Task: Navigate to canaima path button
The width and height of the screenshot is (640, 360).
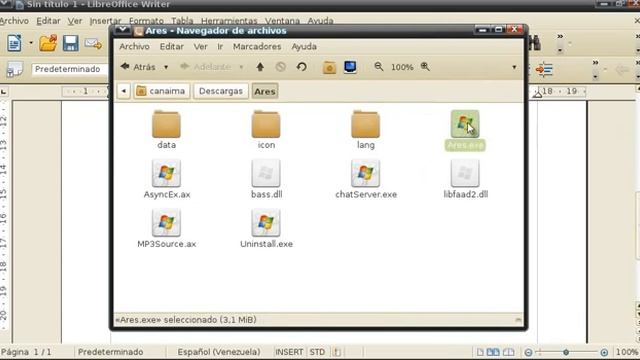Action: (162, 91)
